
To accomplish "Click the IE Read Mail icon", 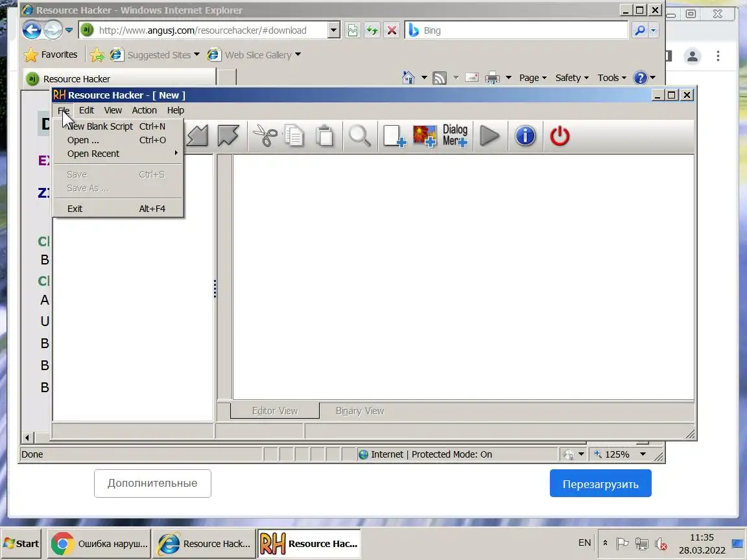I will point(471,77).
